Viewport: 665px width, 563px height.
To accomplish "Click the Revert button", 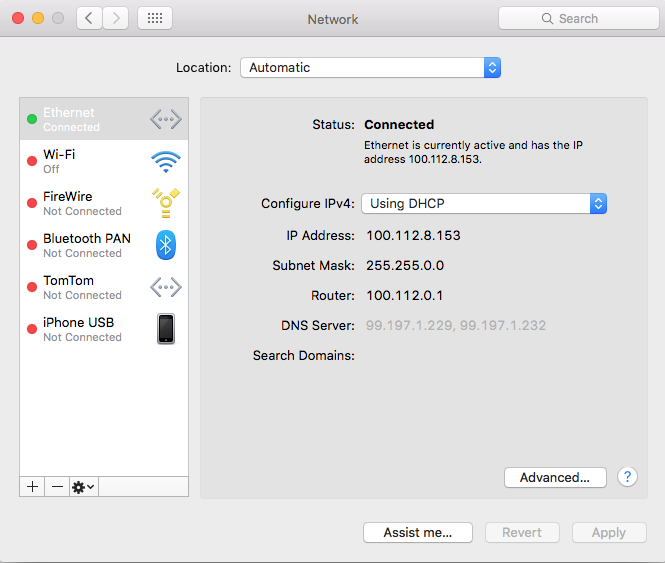I will pyautogui.click(x=522, y=532).
